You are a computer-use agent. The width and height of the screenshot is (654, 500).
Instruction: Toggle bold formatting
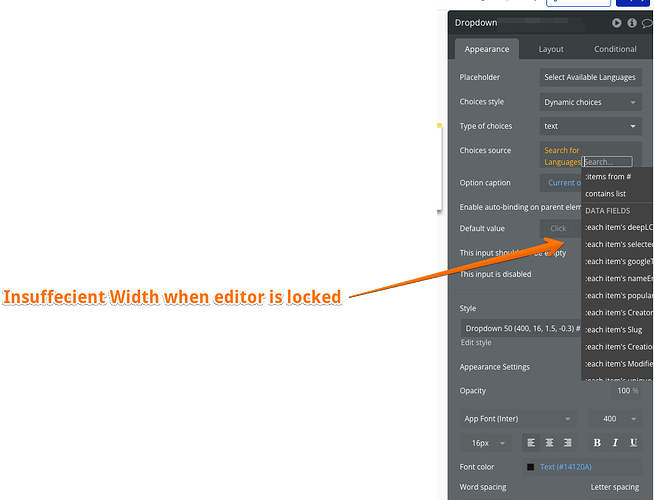(597, 443)
